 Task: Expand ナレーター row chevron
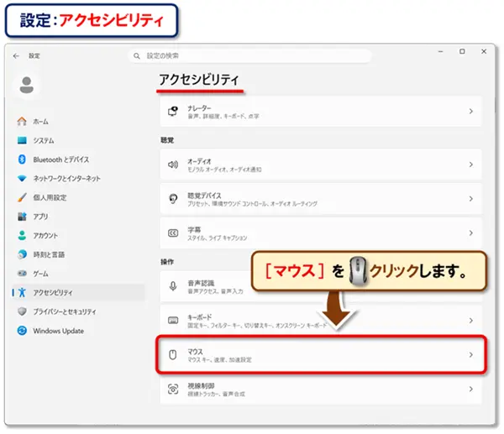click(x=471, y=111)
